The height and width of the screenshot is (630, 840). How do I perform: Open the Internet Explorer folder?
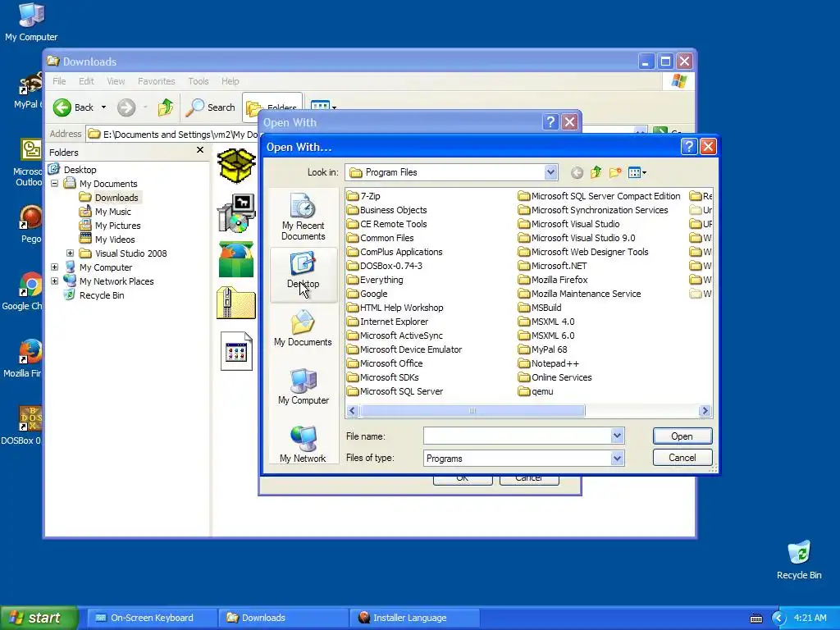click(x=387, y=322)
